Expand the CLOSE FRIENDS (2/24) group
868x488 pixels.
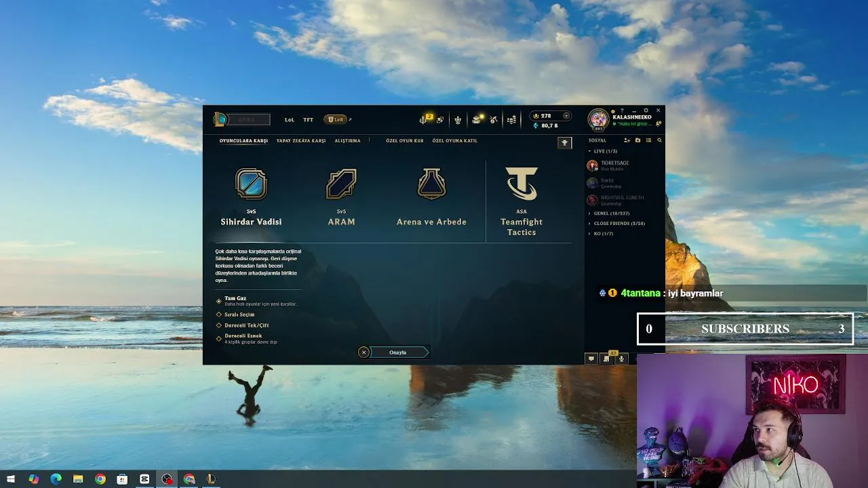(x=616, y=223)
